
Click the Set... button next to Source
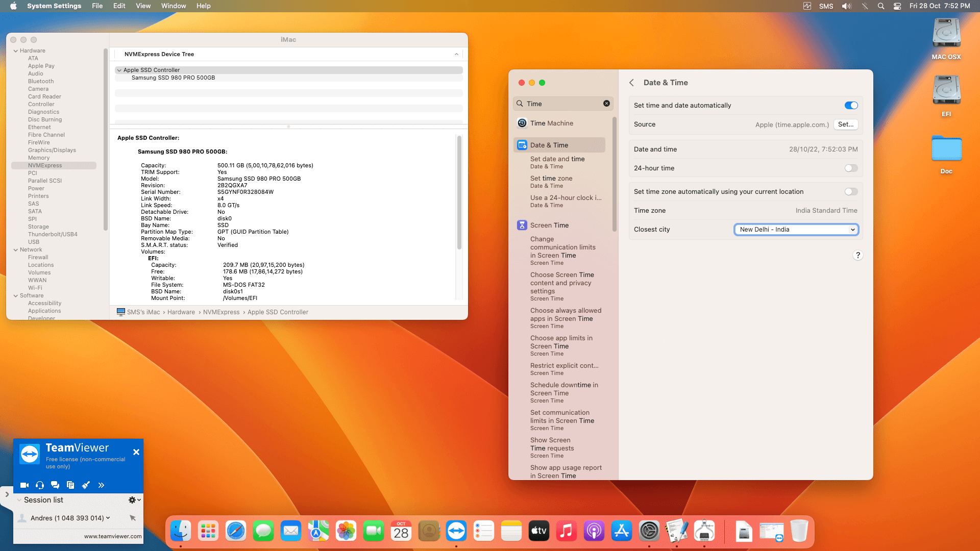point(845,124)
